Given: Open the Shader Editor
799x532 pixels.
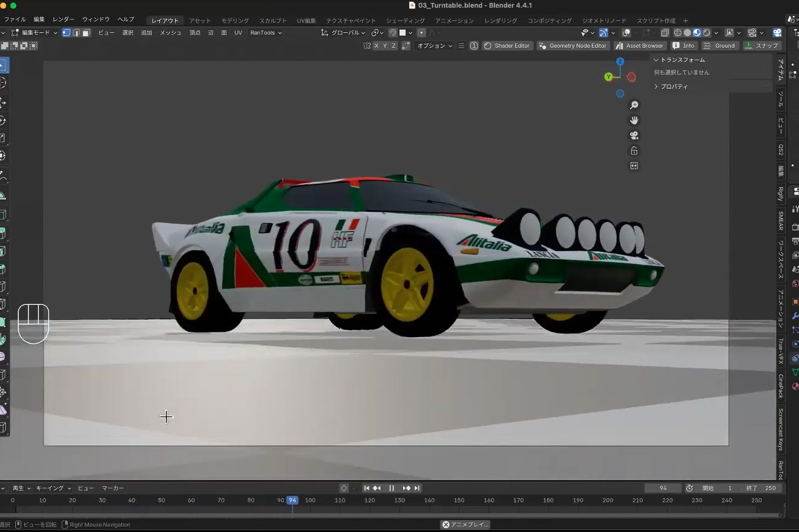Looking at the screenshot, I should (x=507, y=46).
